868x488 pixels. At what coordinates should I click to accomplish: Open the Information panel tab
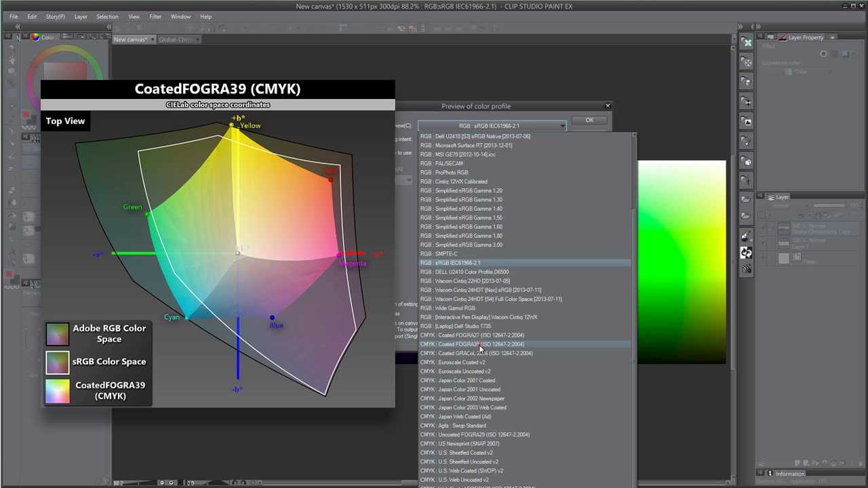pyautogui.click(x=785, y=474)
